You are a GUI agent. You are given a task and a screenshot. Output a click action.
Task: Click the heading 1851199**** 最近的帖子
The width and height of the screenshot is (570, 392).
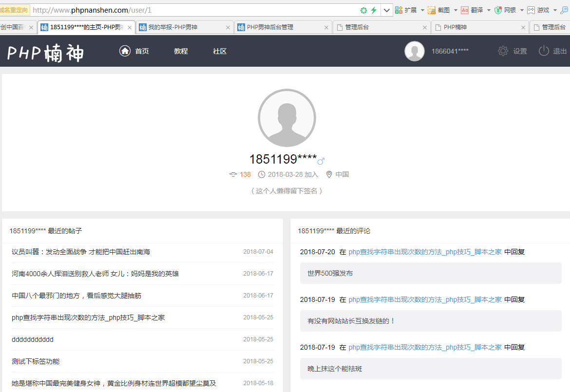(x=46, y=231)
